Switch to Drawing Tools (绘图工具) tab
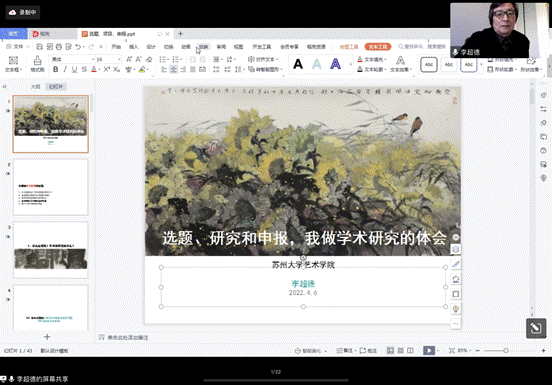Viewport: 552px width, 385px height. 349,46
